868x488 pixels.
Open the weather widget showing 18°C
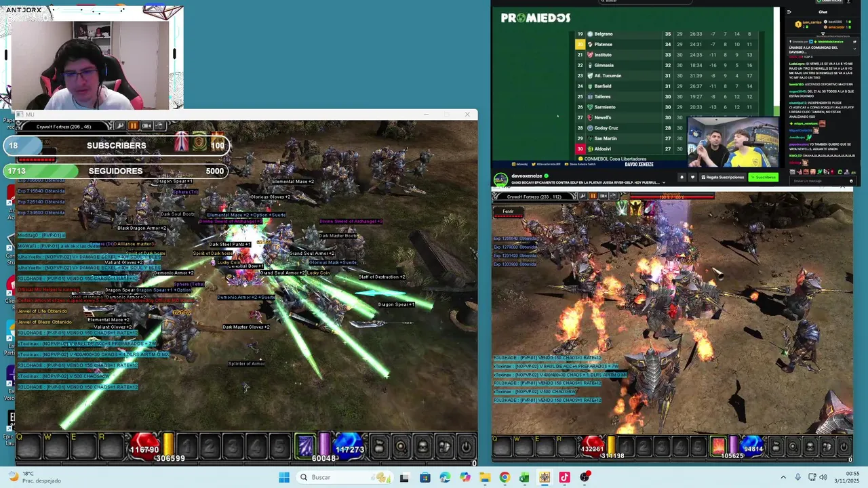[34, 477]
